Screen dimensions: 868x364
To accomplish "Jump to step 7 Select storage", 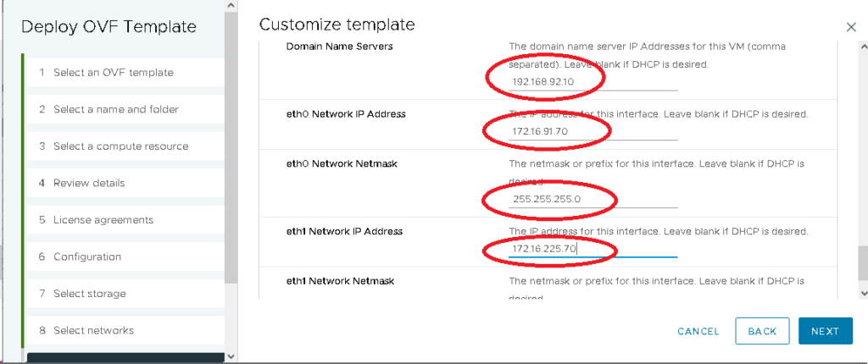I will [x=89, y=294].
